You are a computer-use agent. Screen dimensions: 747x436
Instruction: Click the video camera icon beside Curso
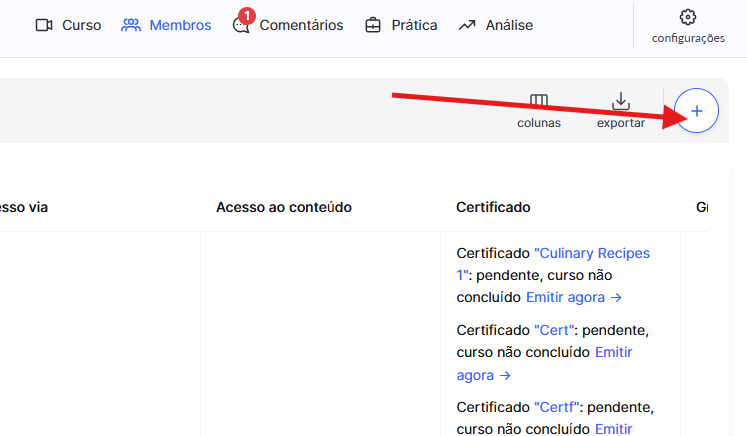click(43, 25)
